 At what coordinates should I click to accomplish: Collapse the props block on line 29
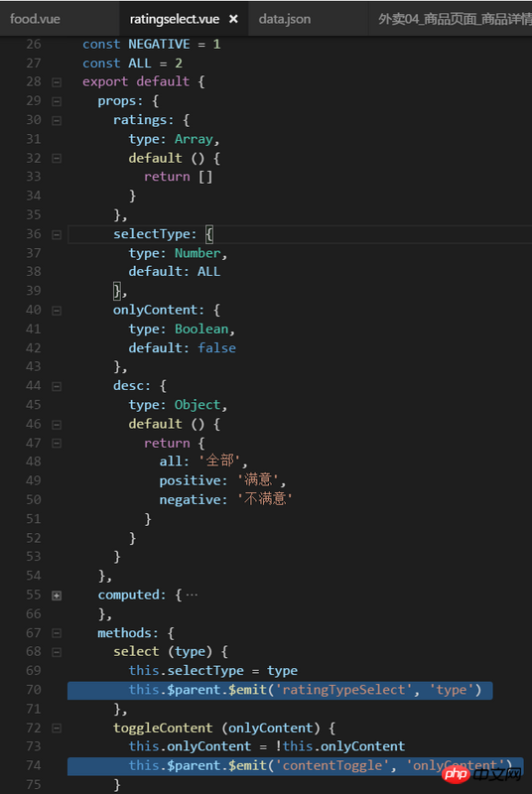pos(57,101)
